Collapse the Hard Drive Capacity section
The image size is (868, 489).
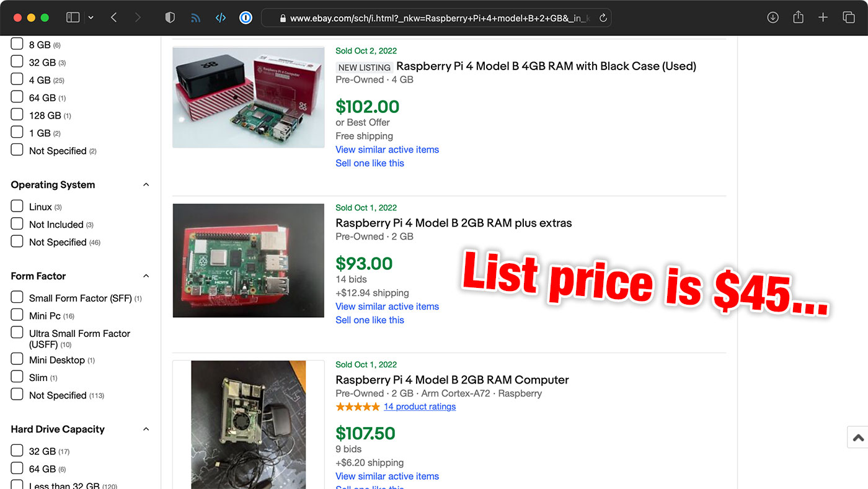pyautogui.click(x=146, y=429)
